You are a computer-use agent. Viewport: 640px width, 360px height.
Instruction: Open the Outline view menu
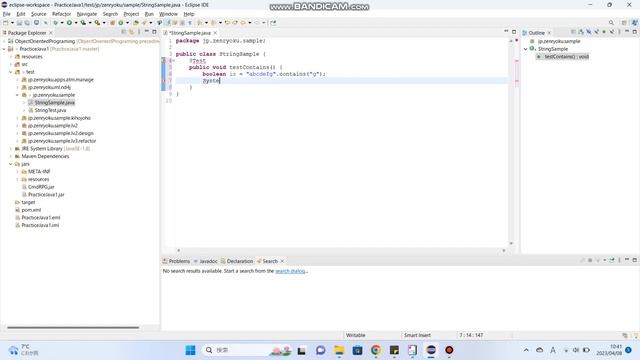tap(619, 32)
